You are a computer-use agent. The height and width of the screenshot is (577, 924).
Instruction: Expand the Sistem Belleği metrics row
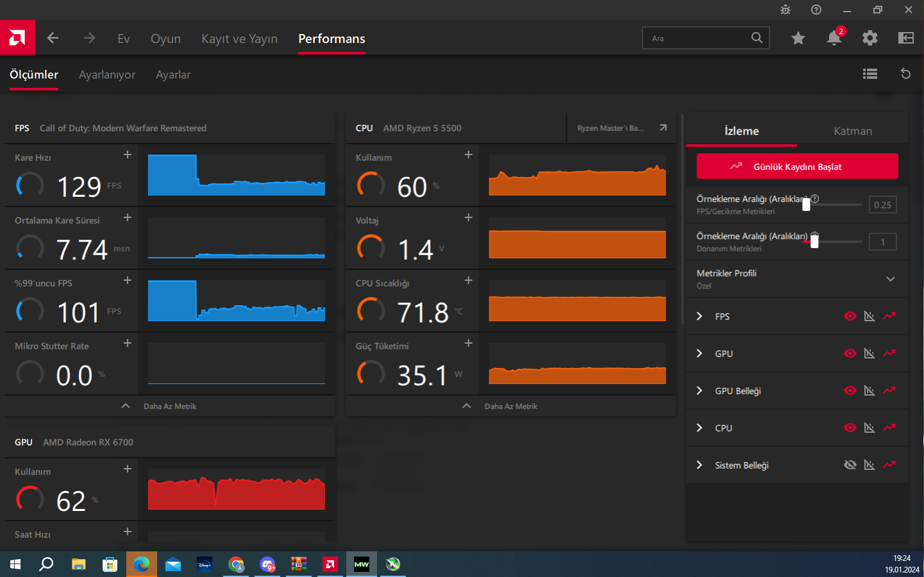point(700,465)
